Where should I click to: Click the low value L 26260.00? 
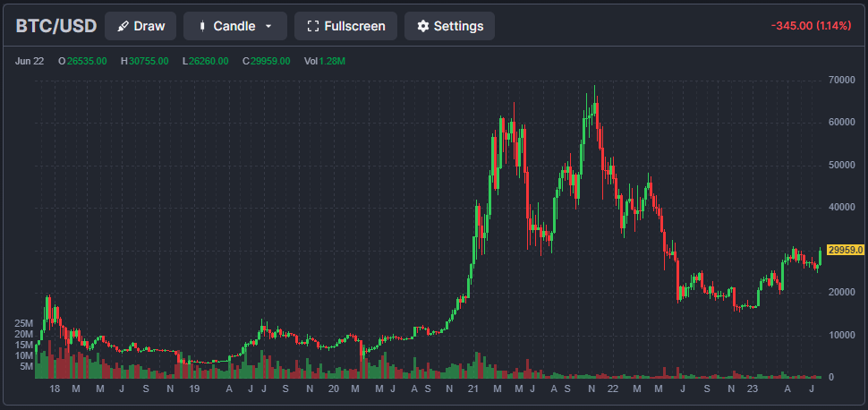click(206, 61)
